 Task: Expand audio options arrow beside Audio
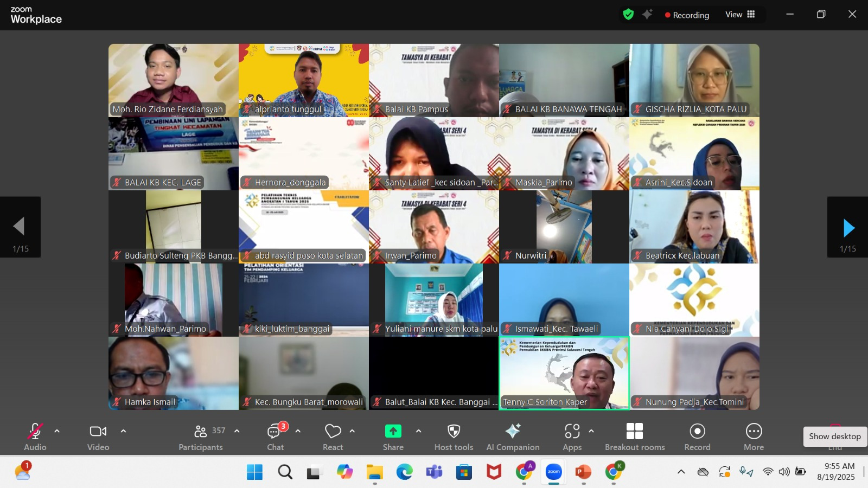click(x=57, y=431)
